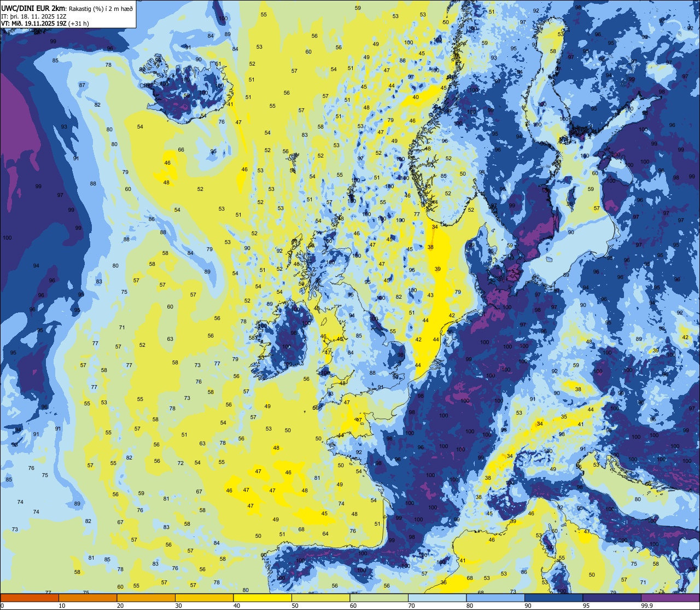700x610 pixels.
Task: Click the legend tick label 20
Action: [120, 606]
